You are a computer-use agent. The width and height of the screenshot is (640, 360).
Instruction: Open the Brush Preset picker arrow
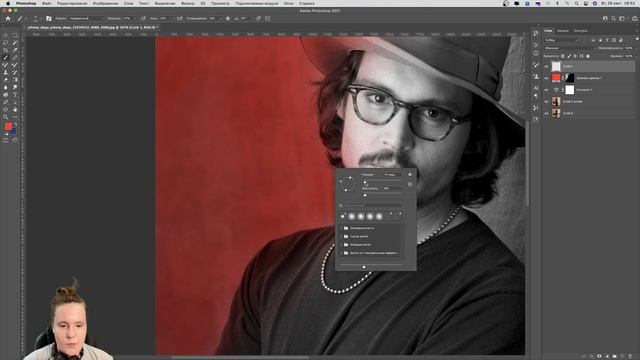[x=40, y=19]
